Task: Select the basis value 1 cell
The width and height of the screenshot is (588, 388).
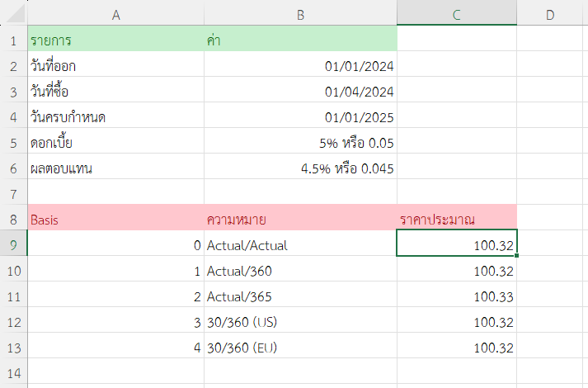Action: (116, 268)
